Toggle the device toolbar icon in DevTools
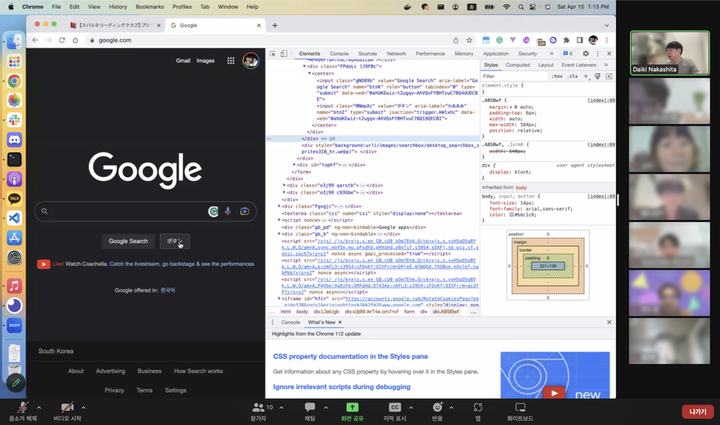The image size is (720, 425). click(284, 54)
